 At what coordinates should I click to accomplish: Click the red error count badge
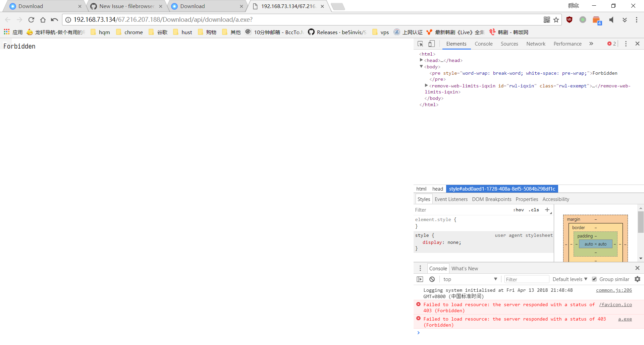[611, 44]
